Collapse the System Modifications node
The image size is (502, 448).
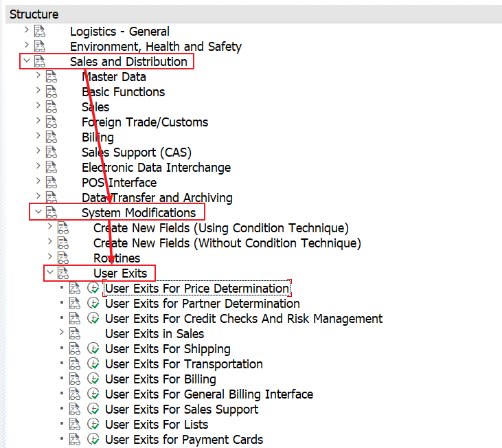point(38,212)
